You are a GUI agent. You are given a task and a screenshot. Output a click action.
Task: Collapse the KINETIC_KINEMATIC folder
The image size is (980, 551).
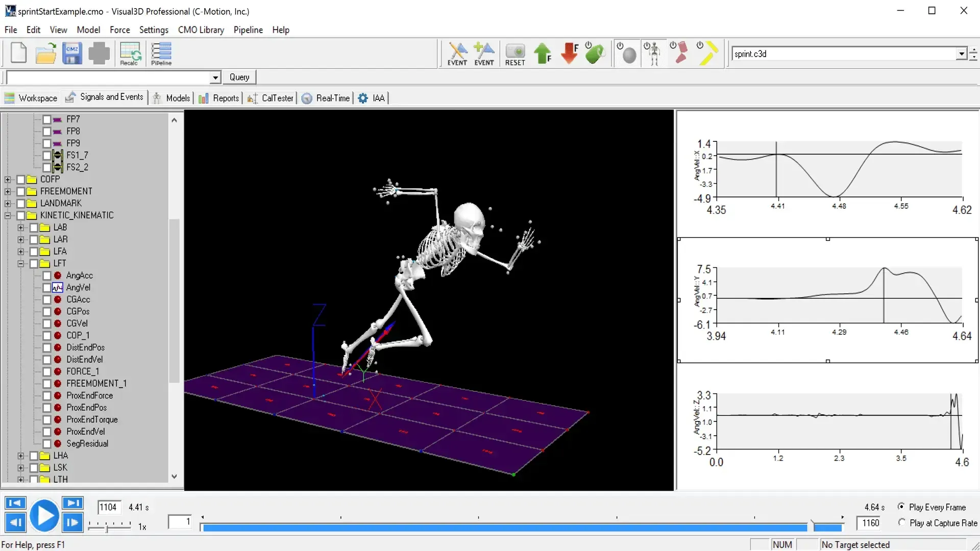click(x=8, y=215)
